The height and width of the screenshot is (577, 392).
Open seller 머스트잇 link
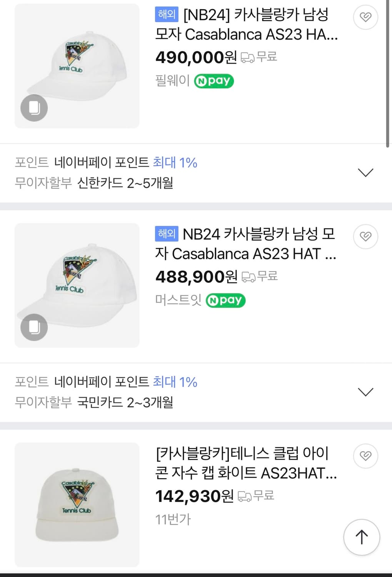[178, 300]
